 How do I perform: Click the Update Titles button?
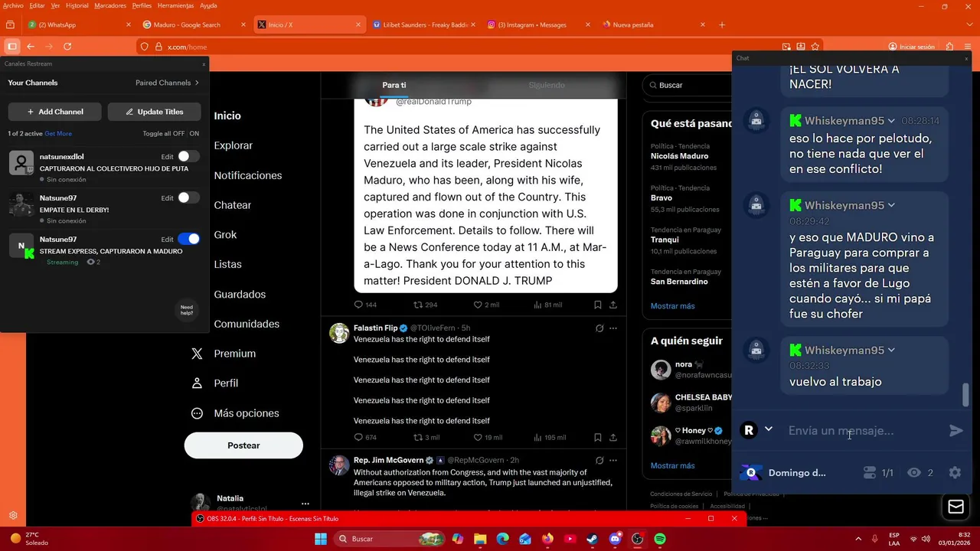coord(155,112)
